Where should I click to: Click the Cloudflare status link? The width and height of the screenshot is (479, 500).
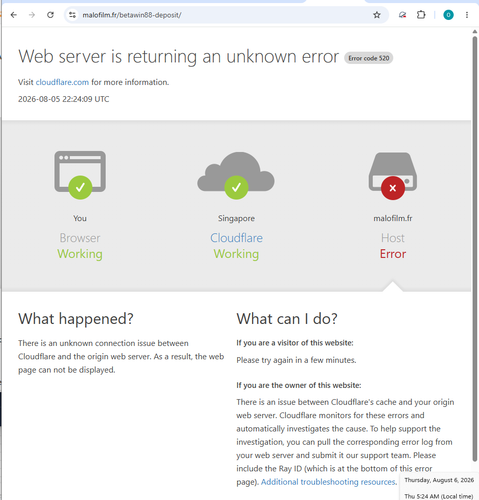[x=236, y=238]
